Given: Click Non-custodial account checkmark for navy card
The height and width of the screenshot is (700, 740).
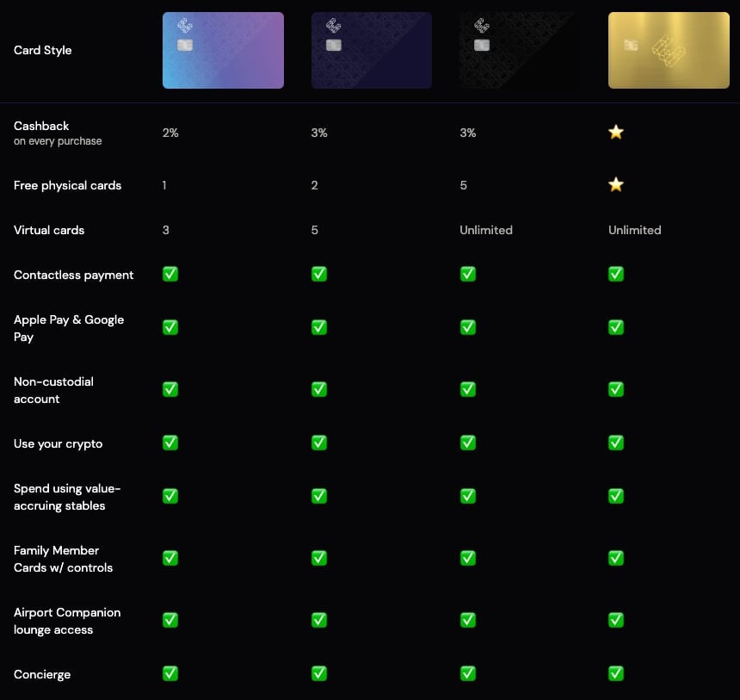Looking at the screenshot, I should point(319,389).
